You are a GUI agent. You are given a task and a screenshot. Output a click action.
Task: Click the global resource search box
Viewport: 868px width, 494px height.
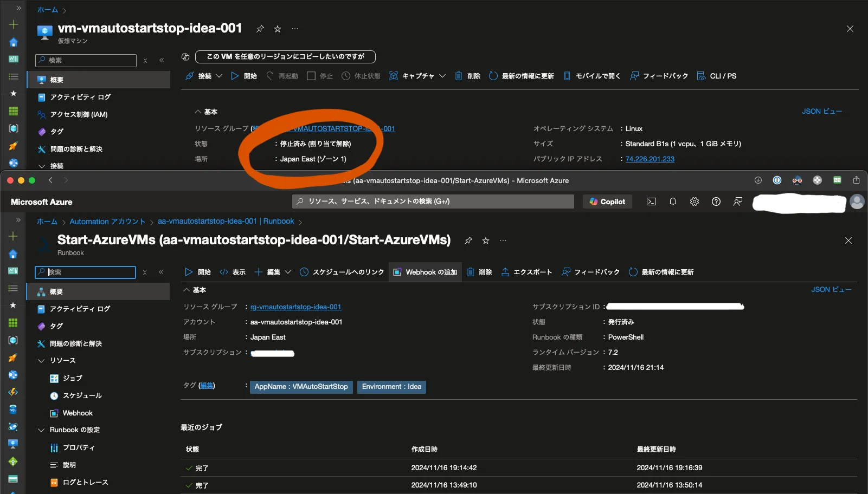(433, 201)
